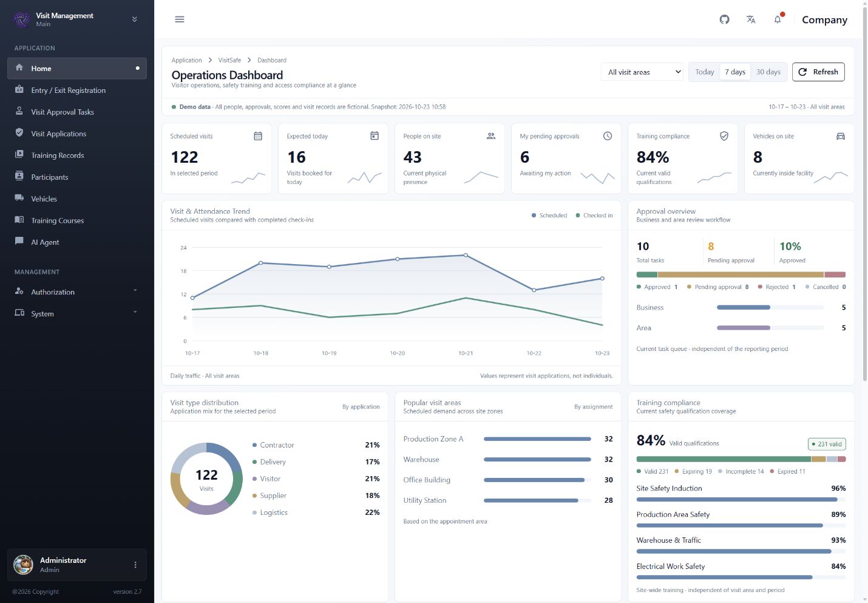Screen dimensions: 868x603
Task: Open the notifications bell icon
Action: (778, 19)
